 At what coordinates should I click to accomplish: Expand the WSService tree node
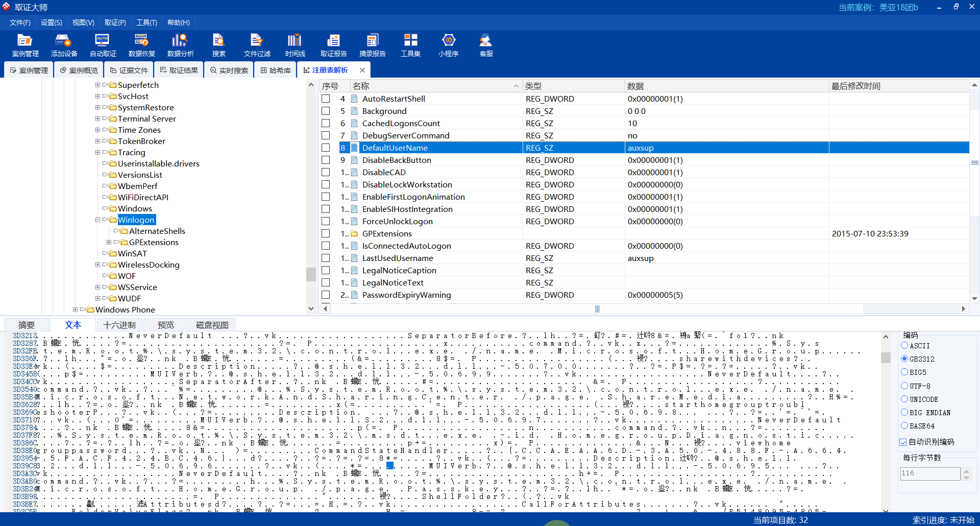point(97,288)
